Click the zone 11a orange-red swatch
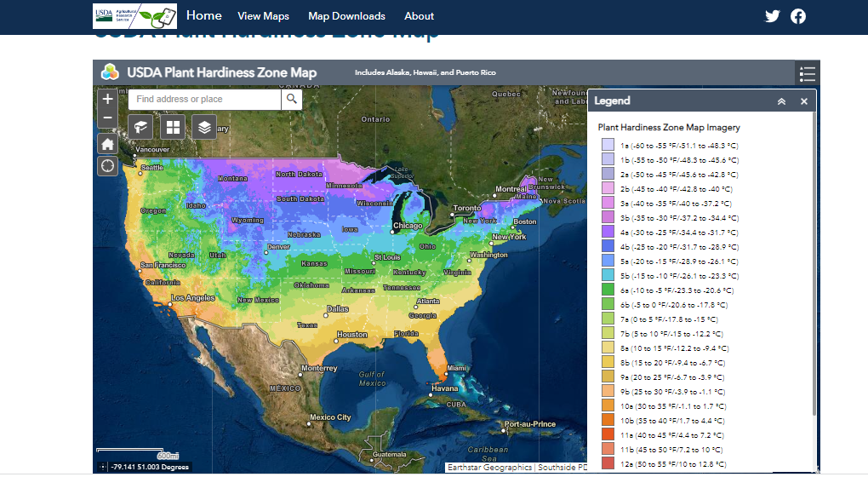Viewport: 868px width, 477px height. [608, 434]
